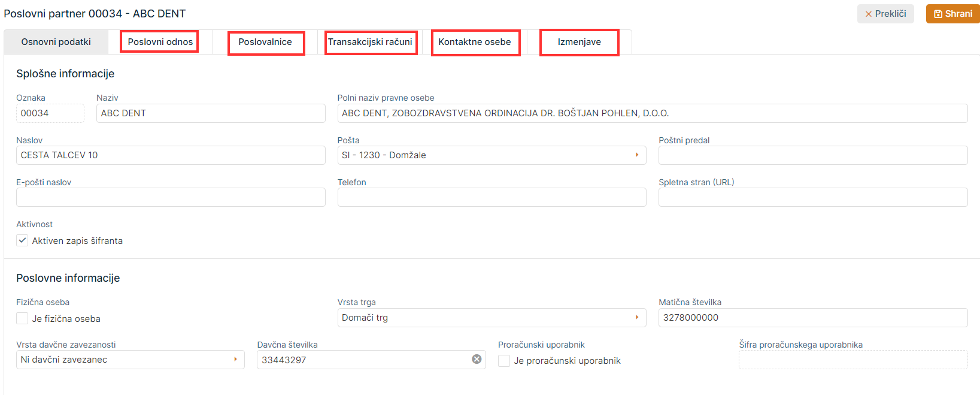Screen dimensions: 980x395
Task: Check the Je fizična oseba checkbox
Action: [x=23, y=318]
